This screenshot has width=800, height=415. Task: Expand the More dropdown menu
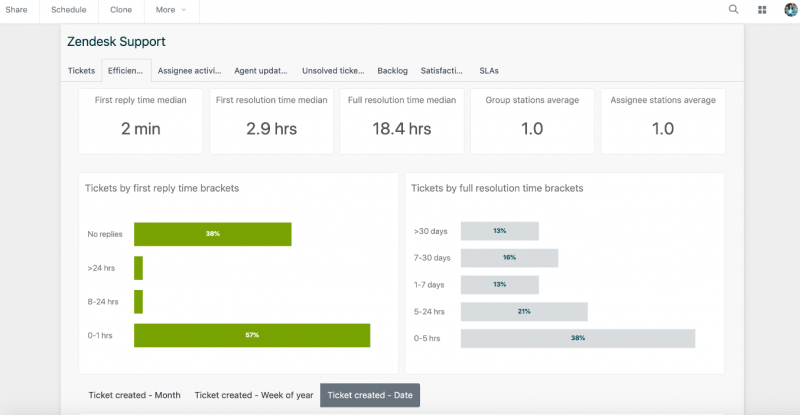[171, 10]
